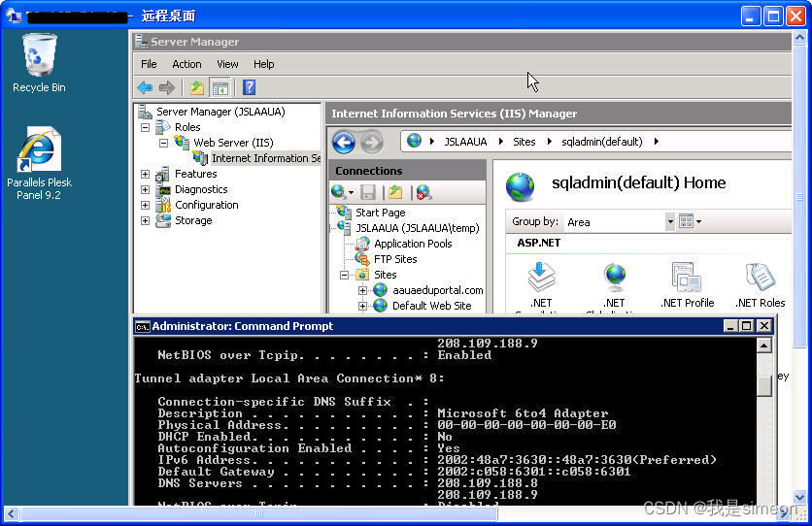Viewport: 812px width, 526px height.
Task: Click the view mode icon beside Group by
Action: point(686,221)
